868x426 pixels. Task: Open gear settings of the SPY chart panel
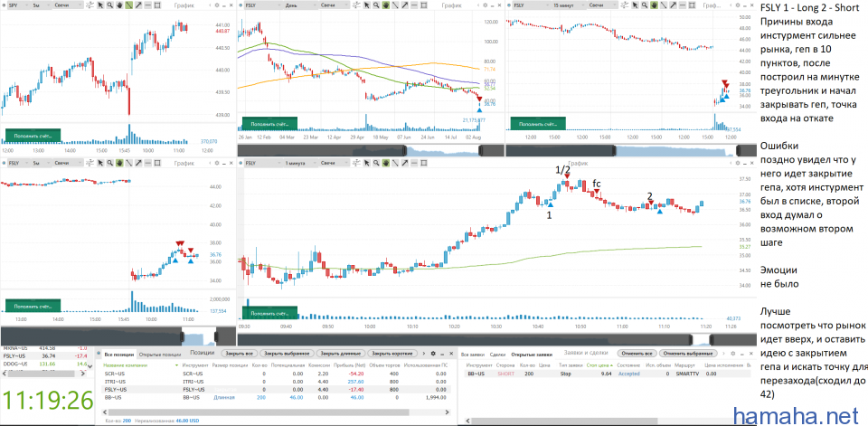pos(217,5)
